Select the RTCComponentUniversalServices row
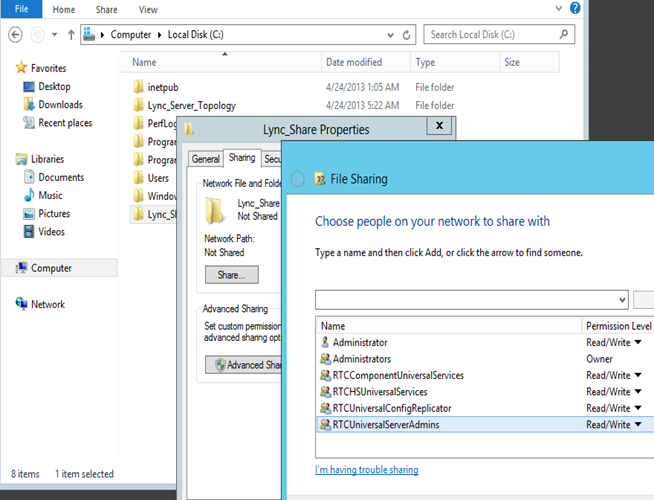The height and width of the screenshot is (500, 654). coord(484,375)
